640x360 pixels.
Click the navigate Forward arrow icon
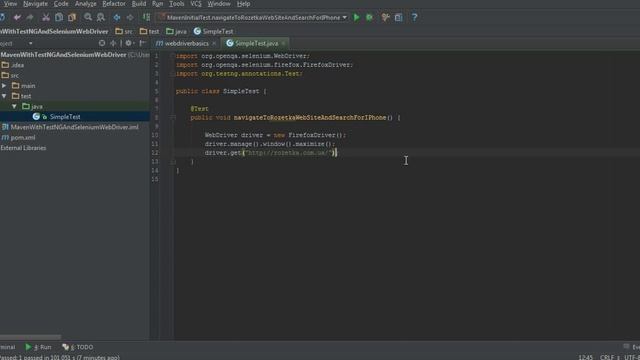130,18
